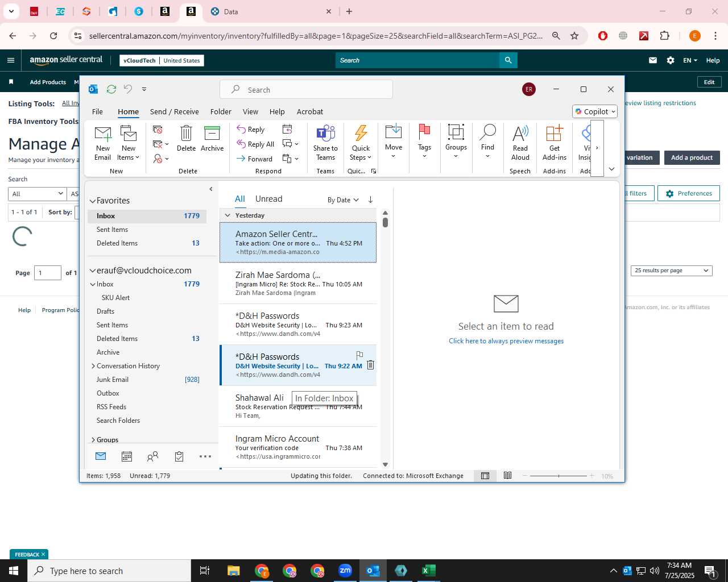Show All messages filter
Screen dimensions: 728x582
click(x=240, y=199)
